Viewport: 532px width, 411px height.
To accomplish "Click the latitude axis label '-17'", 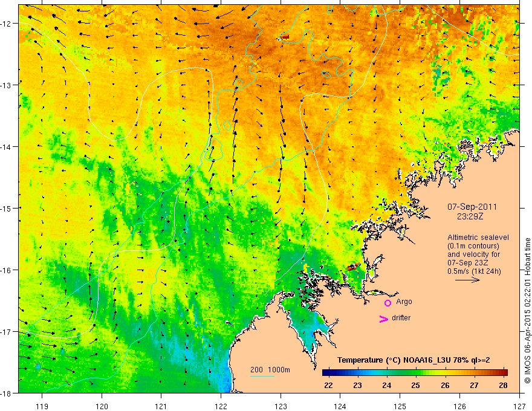I will pyautogui.click(x=6, y=332).
